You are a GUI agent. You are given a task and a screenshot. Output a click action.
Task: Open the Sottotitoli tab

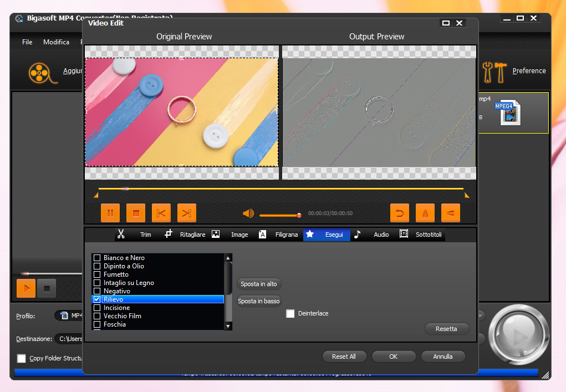coord(421,235)
